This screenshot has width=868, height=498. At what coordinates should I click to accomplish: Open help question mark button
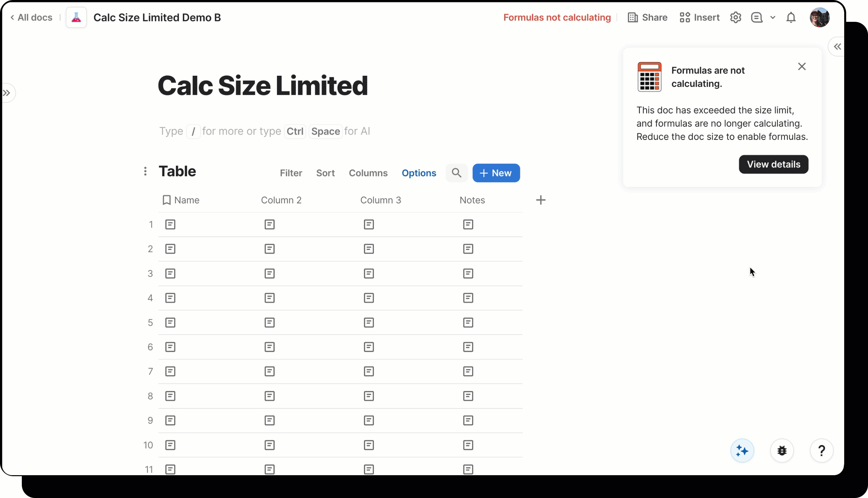click(821, 450)
